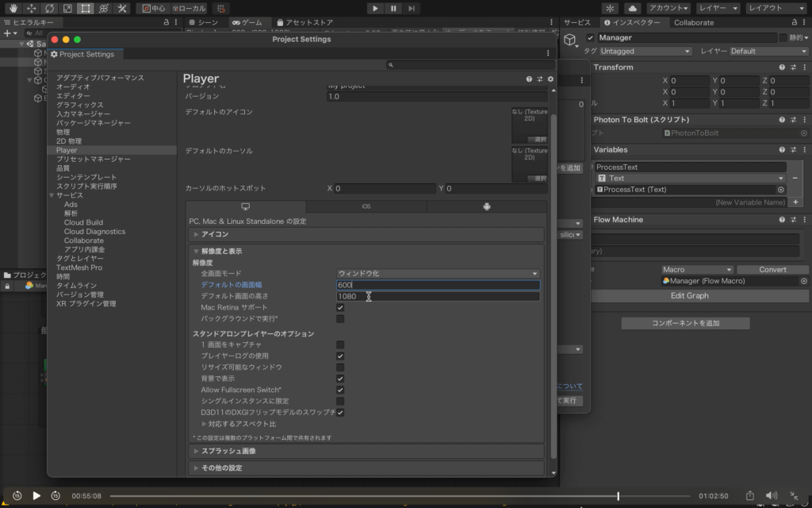Select the iOS platform tab

(366, 206)
